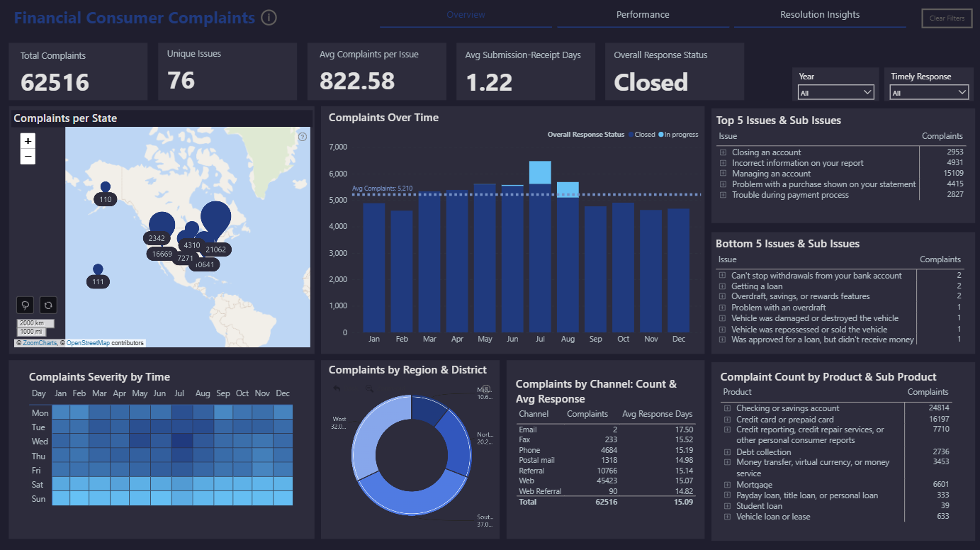Expand Trouble during payment process row

pos(723,195)
